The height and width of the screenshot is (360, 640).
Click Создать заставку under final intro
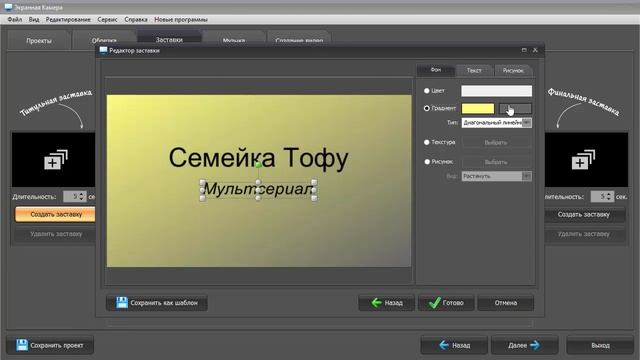click(584, 214)
